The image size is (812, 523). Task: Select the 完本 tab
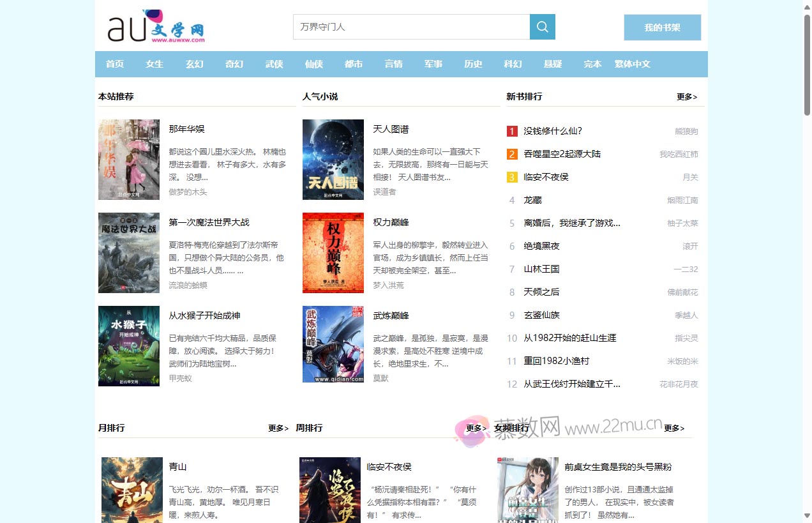click(x=592, y=64)
